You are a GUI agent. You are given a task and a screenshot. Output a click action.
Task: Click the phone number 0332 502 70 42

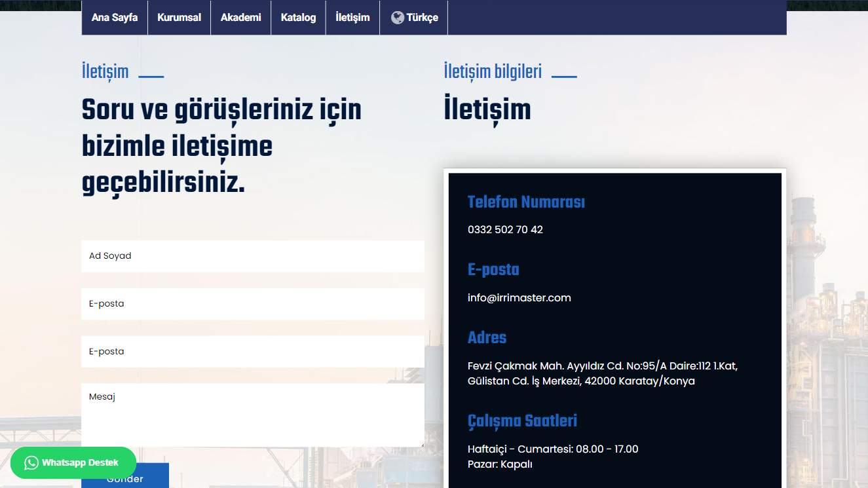[x=505, y=230]
